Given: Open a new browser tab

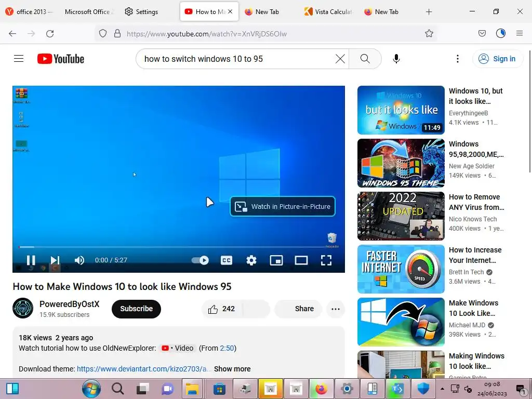Looking at the screenshot, I should [429, 11].
